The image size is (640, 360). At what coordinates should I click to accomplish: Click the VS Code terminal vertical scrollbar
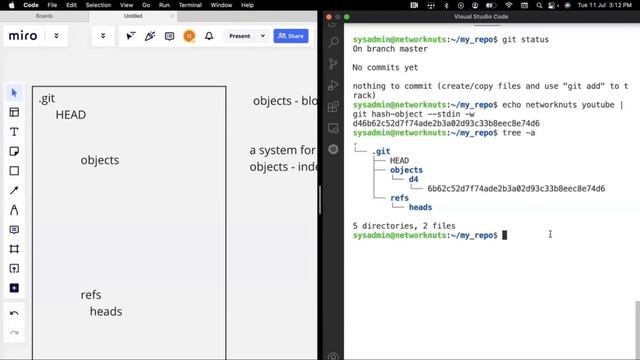pos(637,331)
